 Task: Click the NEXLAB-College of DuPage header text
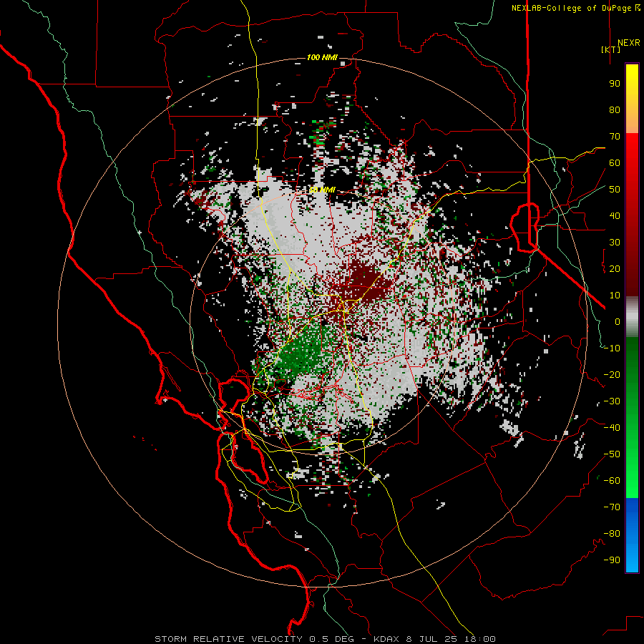575,8
